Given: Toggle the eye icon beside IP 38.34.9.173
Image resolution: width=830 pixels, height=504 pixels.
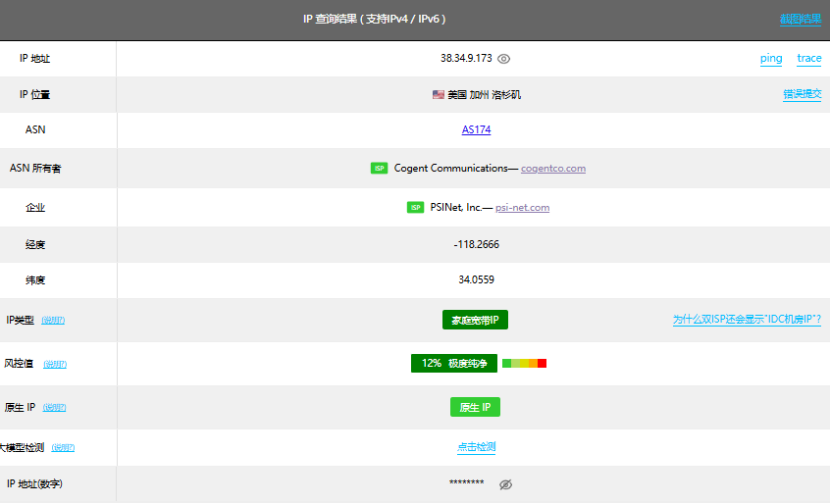Looking at the screenshot, I should coord(504,59).
